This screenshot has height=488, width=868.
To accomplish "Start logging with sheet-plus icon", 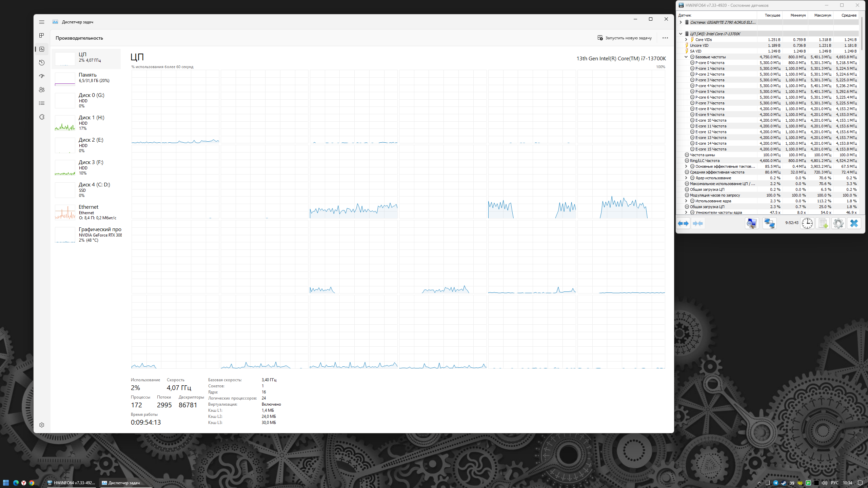I will pos(823,223).
